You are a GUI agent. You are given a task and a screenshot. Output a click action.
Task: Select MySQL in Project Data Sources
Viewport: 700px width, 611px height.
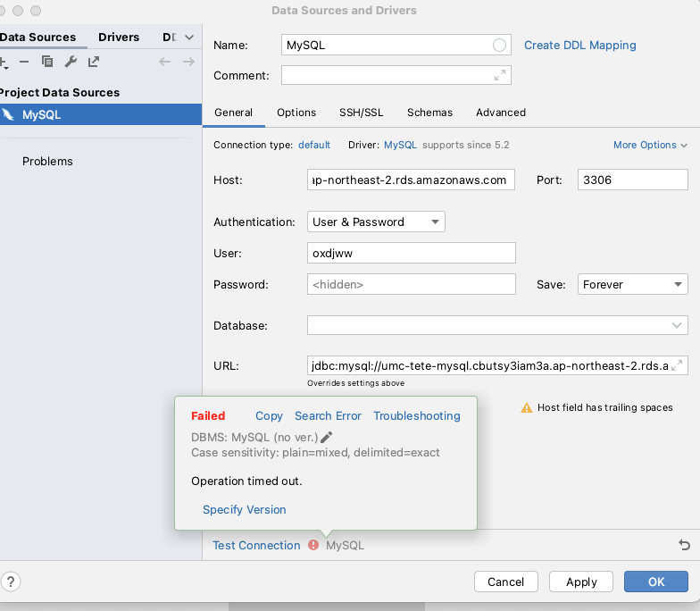click(101, 114)
